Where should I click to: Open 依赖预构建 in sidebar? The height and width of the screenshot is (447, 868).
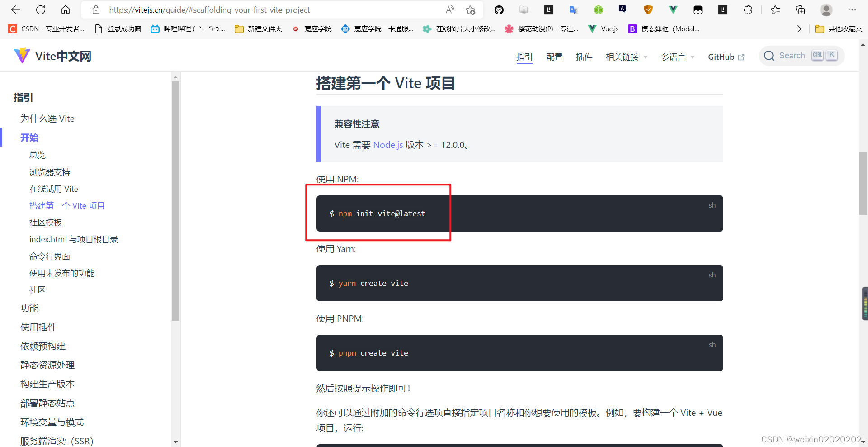click(x=43, y=346)
